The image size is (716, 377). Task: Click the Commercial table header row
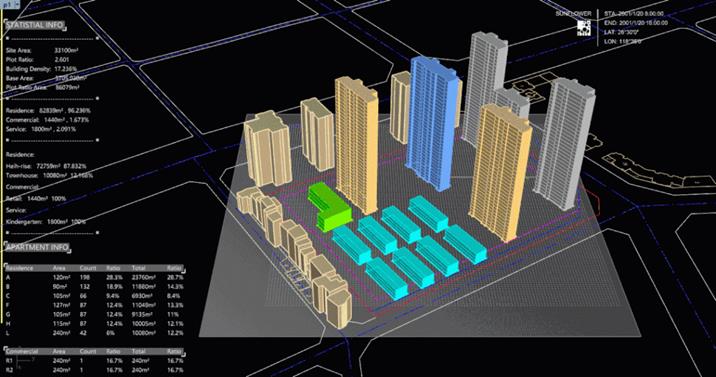pos(95,351)
